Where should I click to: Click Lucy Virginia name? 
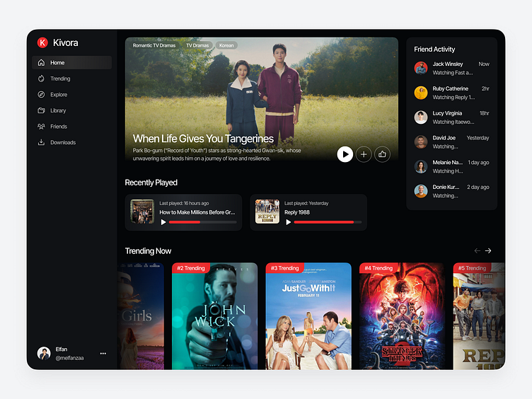click(x=447, y=113)
